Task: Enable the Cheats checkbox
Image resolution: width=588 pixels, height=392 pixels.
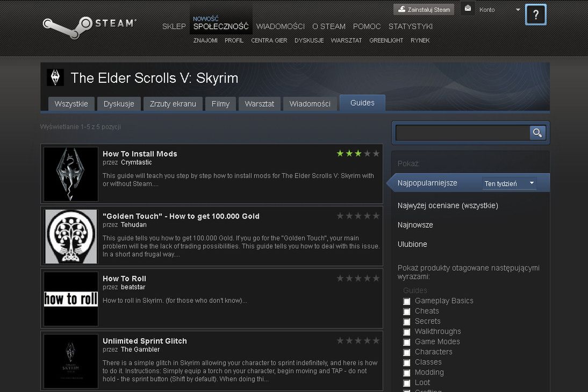Action: pyautogui.click(x=406, y=311)
